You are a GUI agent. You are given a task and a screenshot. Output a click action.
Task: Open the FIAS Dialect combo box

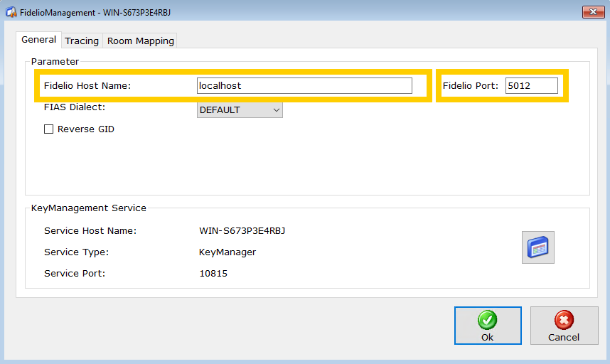click(x=239, y=110)
